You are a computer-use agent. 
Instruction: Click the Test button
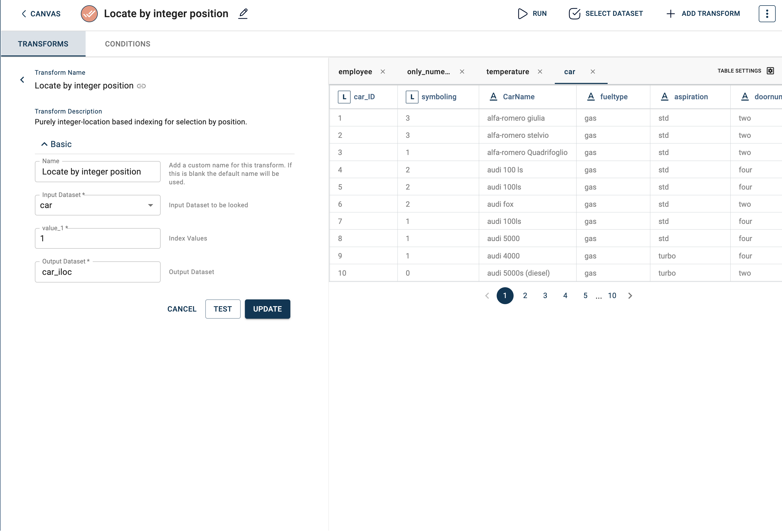[223, 309]
